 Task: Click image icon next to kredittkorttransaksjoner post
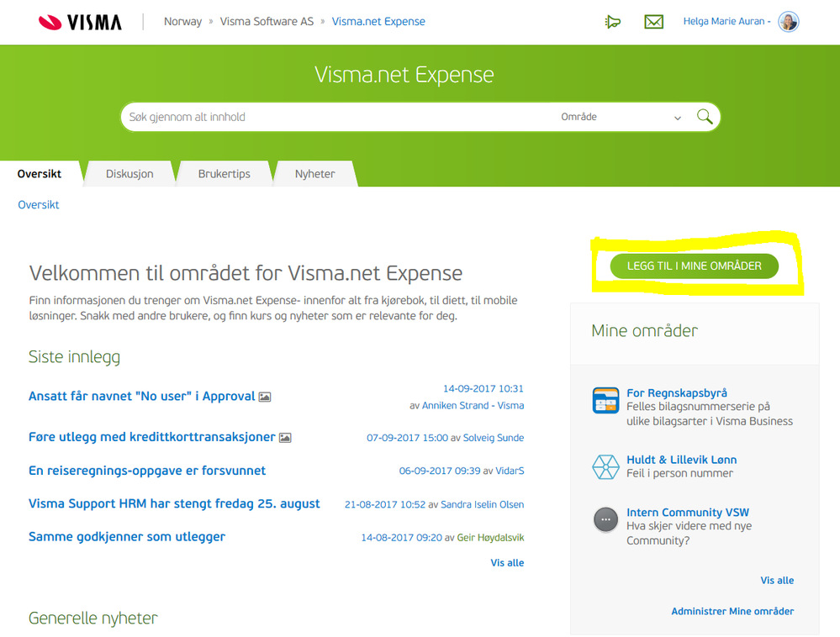pyautogui.click(x=285, y=438)
